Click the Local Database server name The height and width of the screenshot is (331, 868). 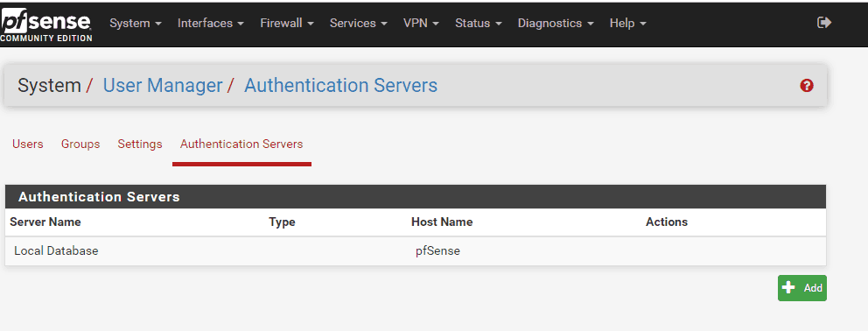56,250
